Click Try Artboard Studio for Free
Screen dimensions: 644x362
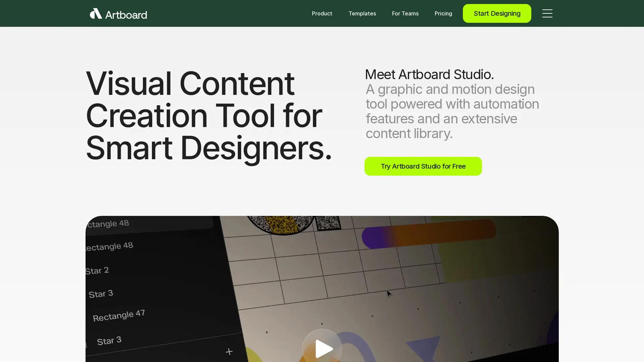[x=423, y=166]
